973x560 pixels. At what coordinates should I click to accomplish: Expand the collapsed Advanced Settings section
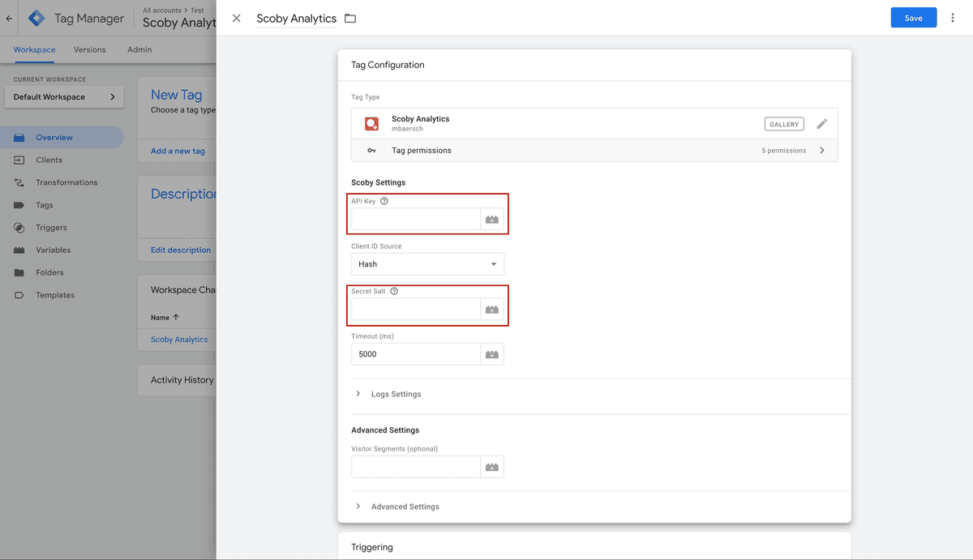pos(397,507)
